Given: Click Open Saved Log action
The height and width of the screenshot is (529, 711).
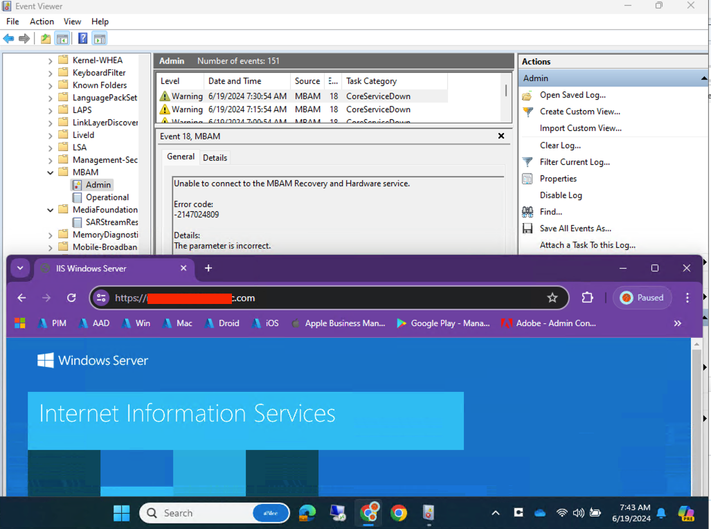Looking at the screenshot, I should pyautogui.click(x=572, y=95).
